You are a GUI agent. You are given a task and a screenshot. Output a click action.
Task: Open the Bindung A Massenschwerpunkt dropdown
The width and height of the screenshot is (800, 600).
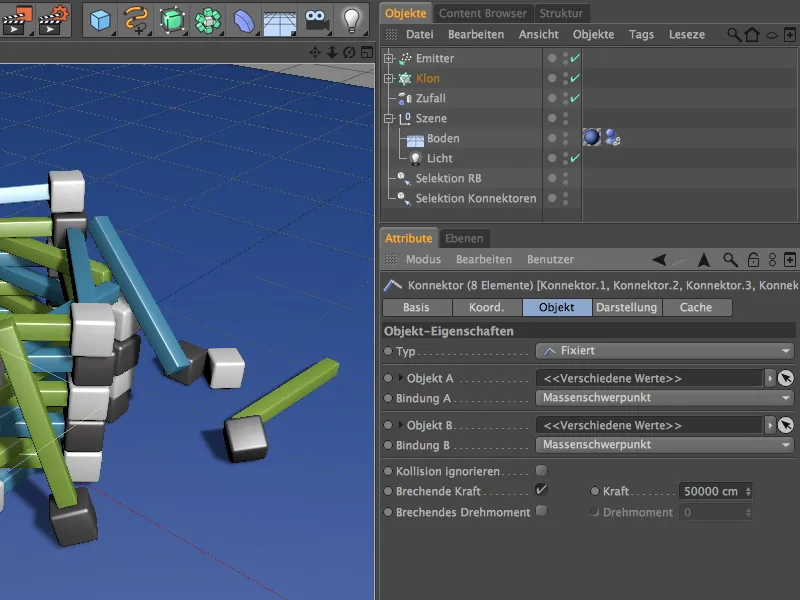[x=665, y=397]
